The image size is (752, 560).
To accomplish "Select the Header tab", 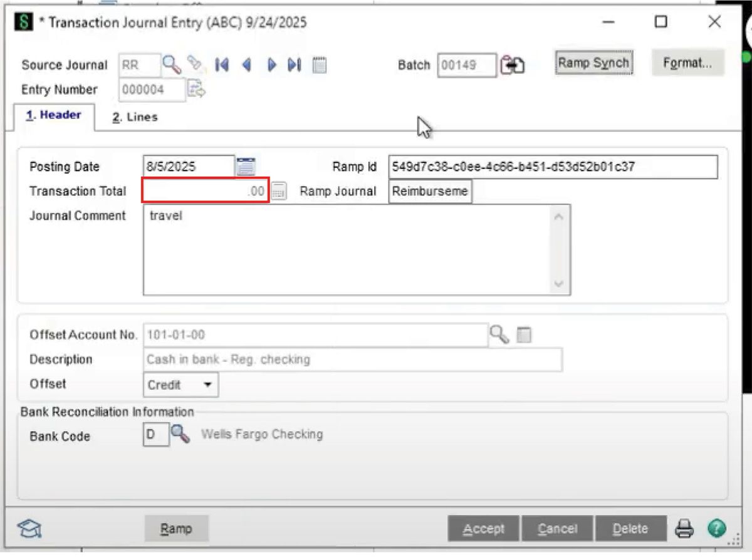I will coord(54,115).
